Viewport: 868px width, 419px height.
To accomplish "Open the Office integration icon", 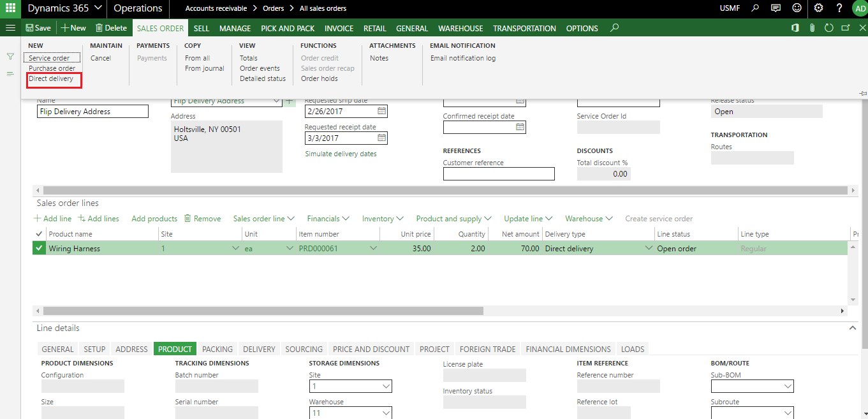I will 795,28.
